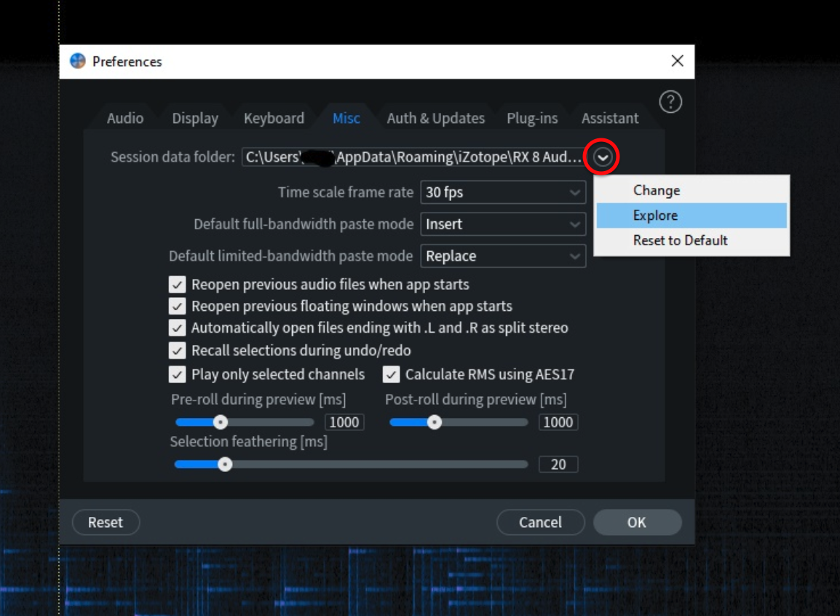The width and height of the screenshot is (840, 616).
Task: Open the Plug-ins tab
Action: coord(532,119)
